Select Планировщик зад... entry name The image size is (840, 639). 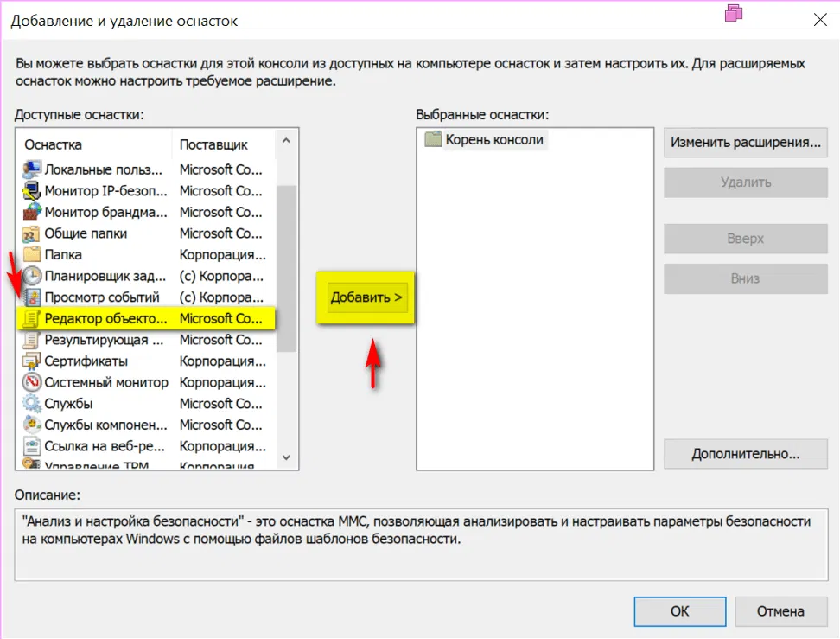pyautogui.click(x=105, y=276)
